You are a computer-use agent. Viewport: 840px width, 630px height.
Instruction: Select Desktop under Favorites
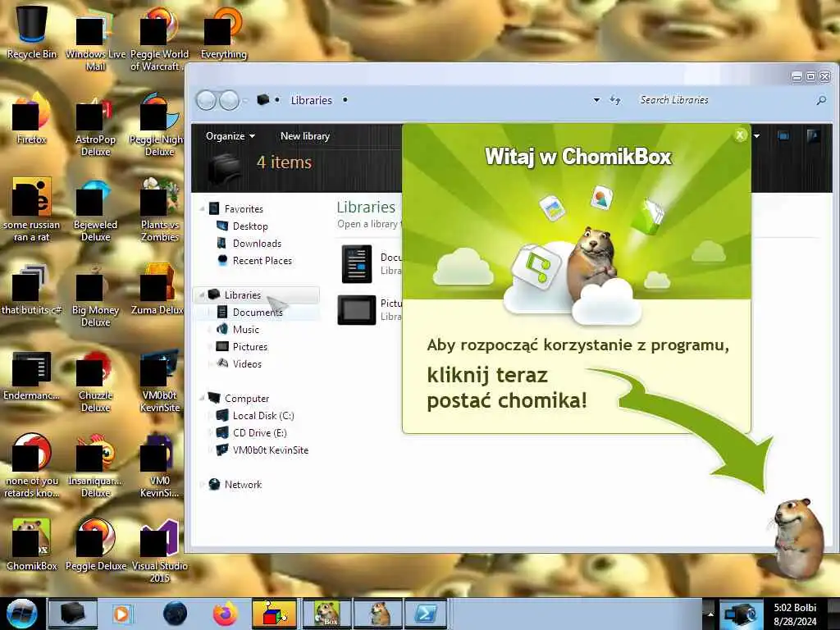tap(249, 226)
